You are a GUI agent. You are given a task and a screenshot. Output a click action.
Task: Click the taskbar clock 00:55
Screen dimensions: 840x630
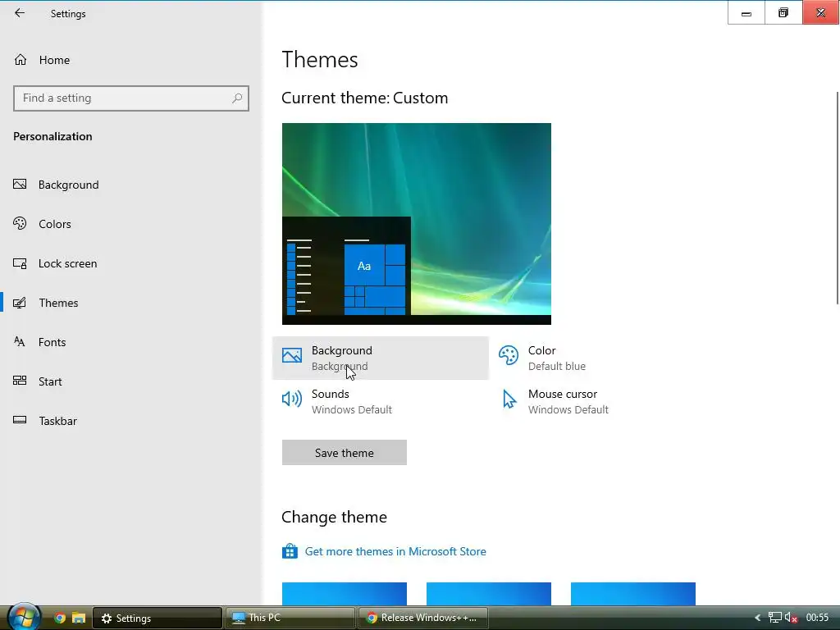817,618
